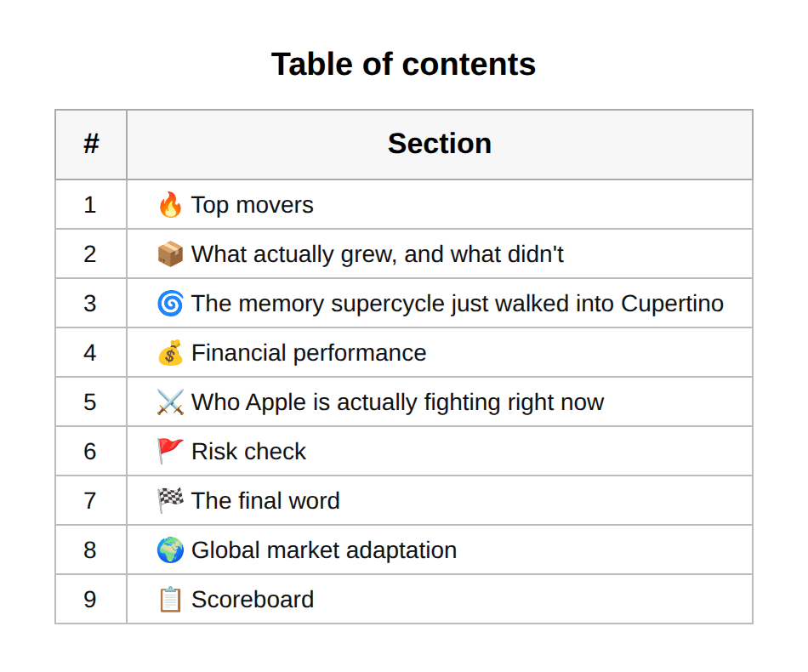This screenshot has height=672, width=808.
Task: Select the Risk check entry
Action: coord(248,452)
